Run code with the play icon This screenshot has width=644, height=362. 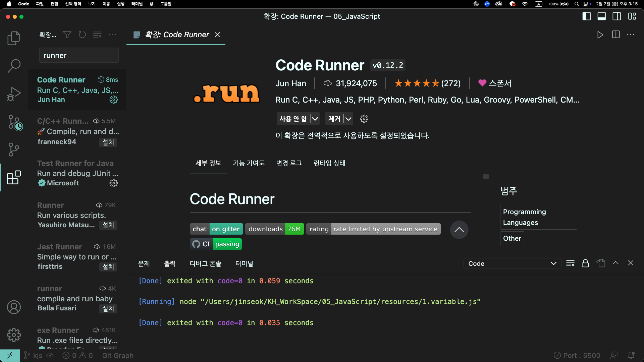pos(600,35)
